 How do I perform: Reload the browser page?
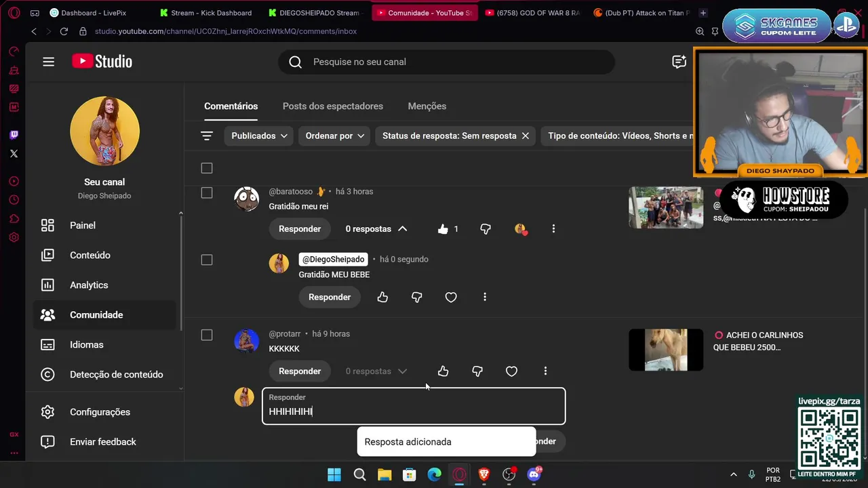[64, 31]
